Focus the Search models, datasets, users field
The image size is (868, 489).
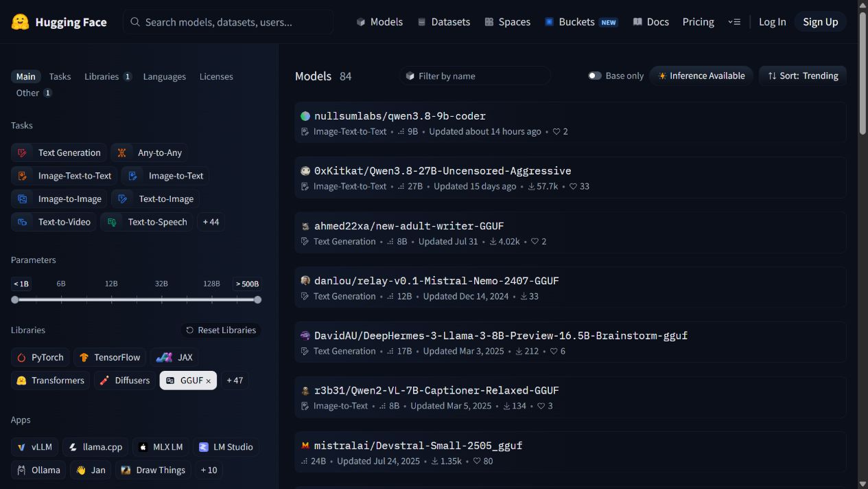coord(228,22)
